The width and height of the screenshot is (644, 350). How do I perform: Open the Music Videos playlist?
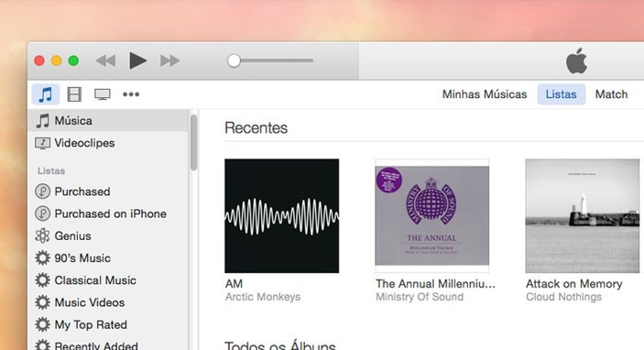pos(109,302)
